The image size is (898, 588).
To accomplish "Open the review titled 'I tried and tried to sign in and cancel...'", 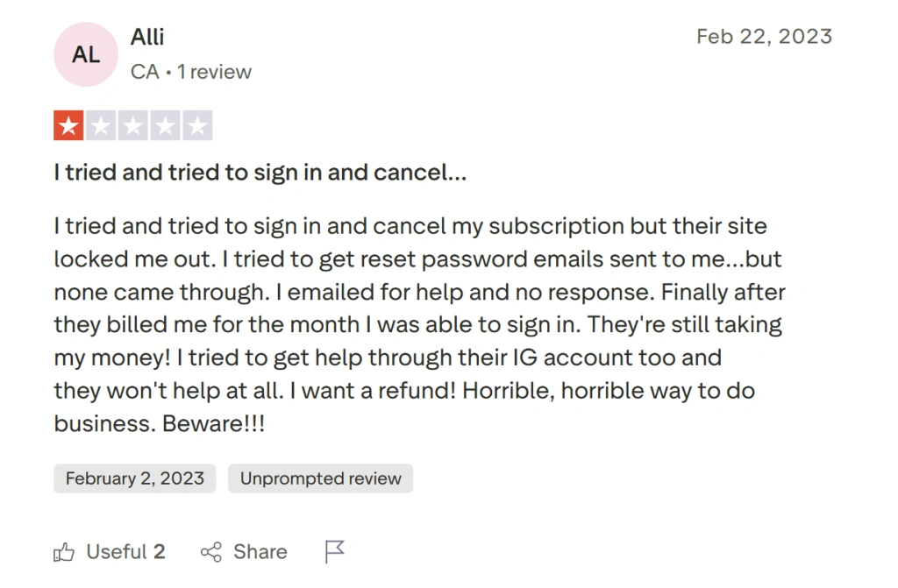I will (260, 172).
